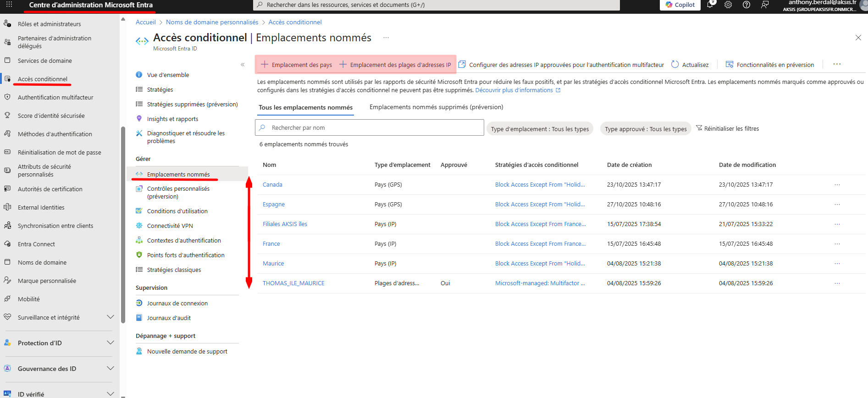Configure approved IP addresses for multifactor
This screenshot has height=398, width=868.
(x=561, y=65)
